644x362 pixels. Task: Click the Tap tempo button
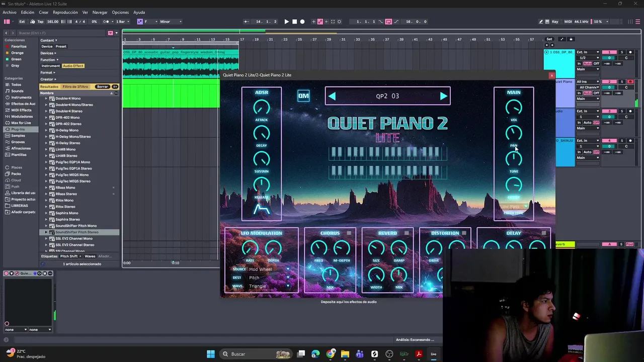coord(40,22)
